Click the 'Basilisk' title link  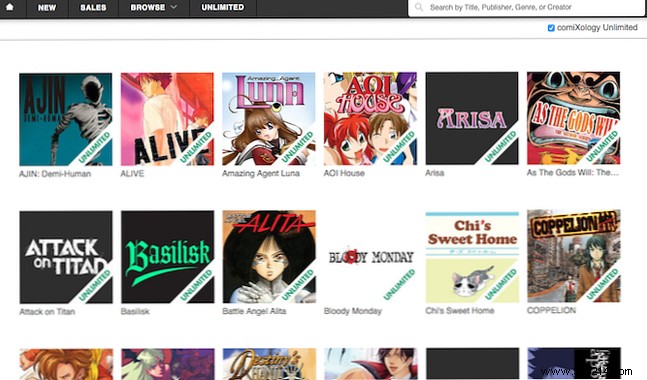coord(135,312)
